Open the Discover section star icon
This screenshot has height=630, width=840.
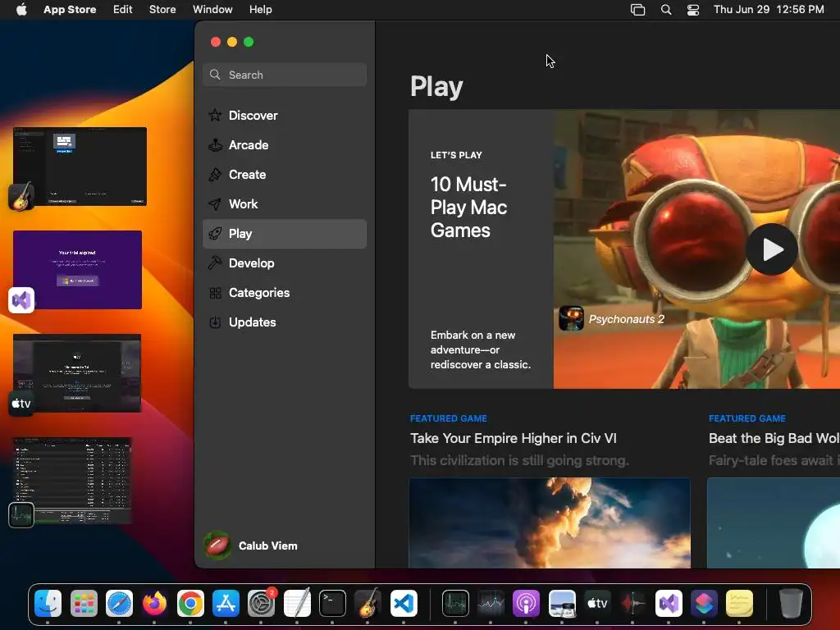point(215,115)
